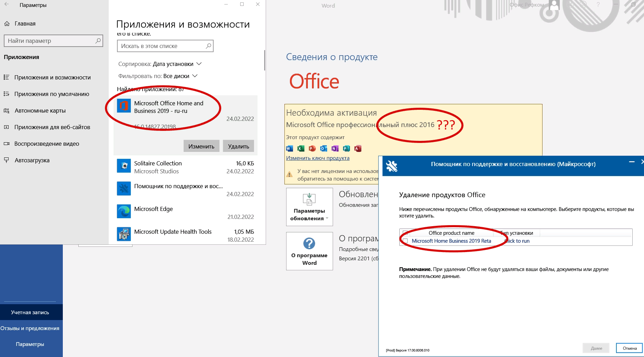Click the warning triangle icon in activation box
644x357 pixels.
point(290,174)
